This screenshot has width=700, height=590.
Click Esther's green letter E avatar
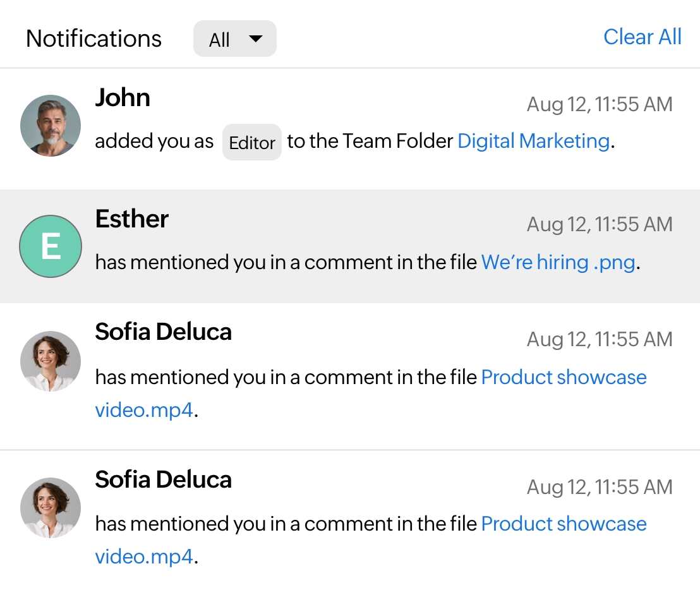[x=51, y=246]
